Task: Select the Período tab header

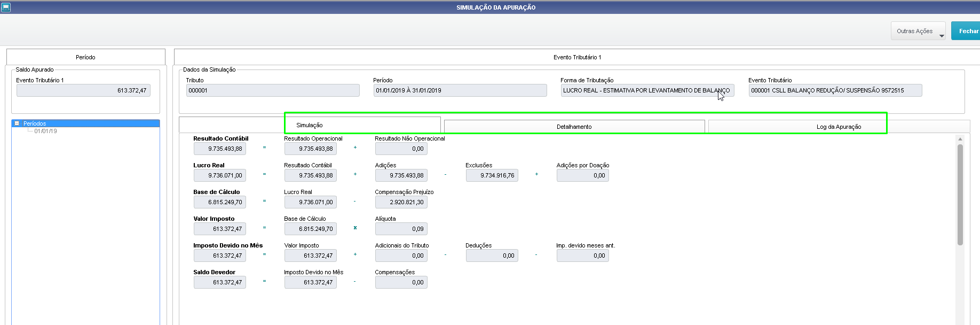Action: pos(85,57)
